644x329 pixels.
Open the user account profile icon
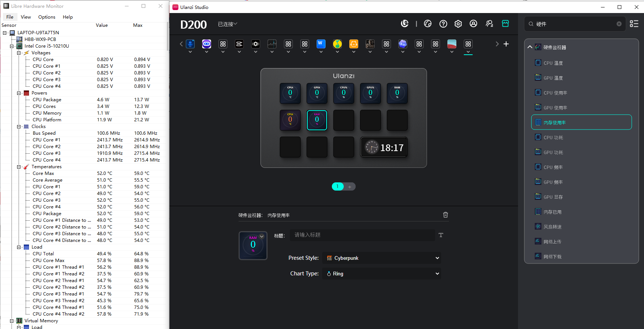pos(473,24)
